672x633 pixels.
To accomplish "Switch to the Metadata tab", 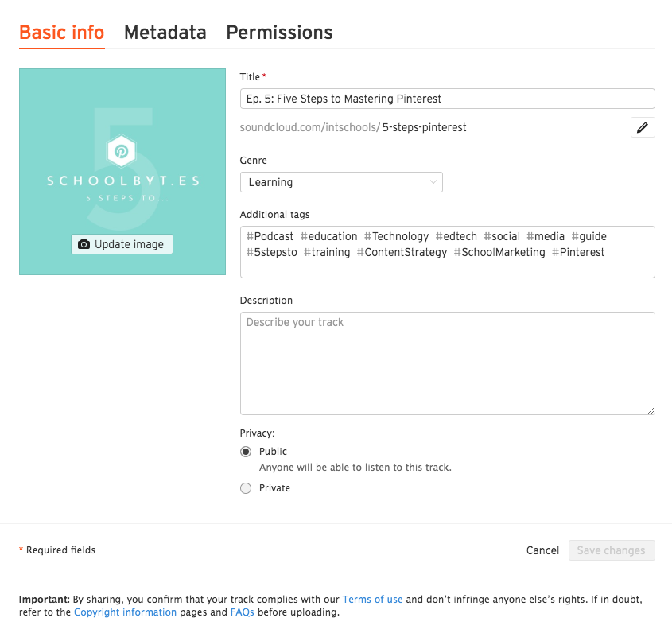I will click(165, 33).
